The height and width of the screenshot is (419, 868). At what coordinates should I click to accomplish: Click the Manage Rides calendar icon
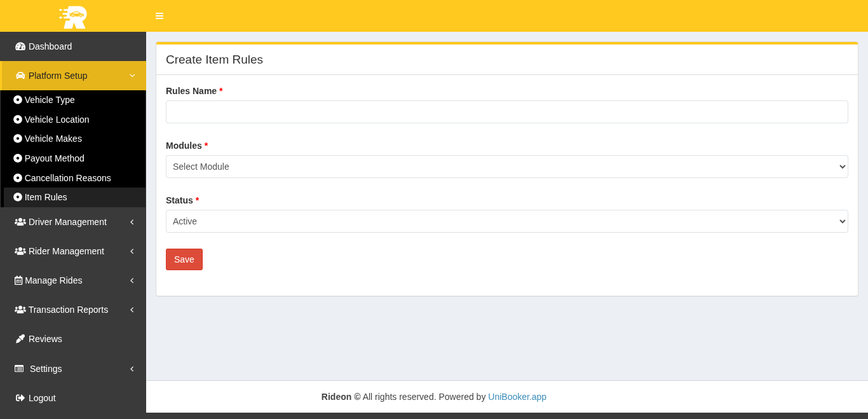(x=18, y=280)
